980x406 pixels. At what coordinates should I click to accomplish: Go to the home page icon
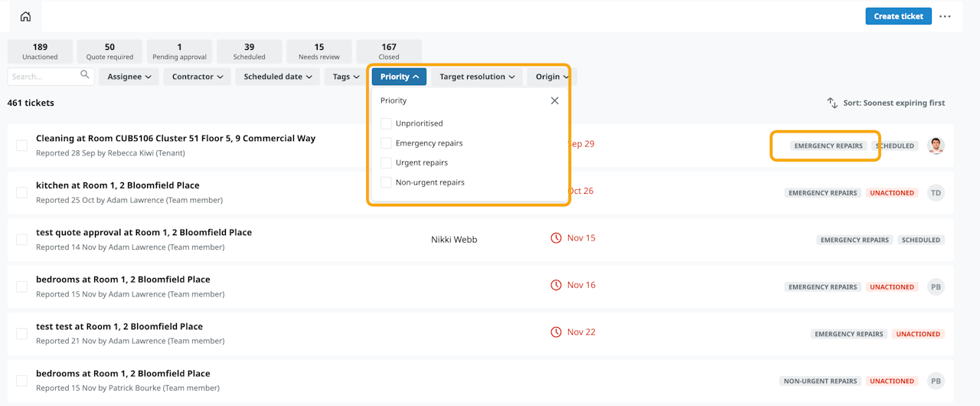point(26,17)
